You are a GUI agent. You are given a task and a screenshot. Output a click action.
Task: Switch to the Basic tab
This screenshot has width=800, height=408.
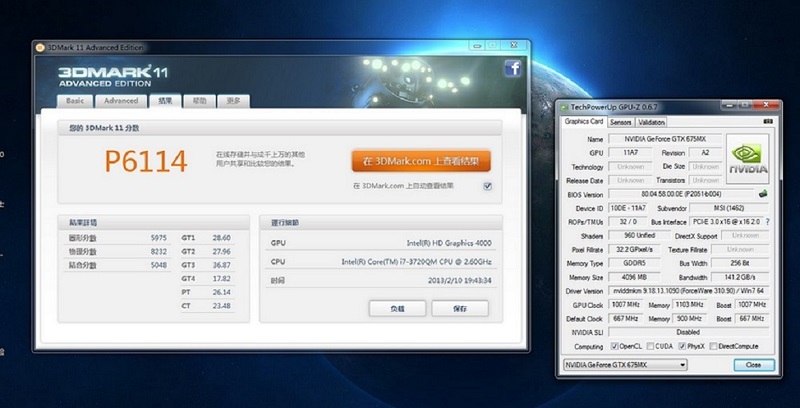[x=75, y=101]
